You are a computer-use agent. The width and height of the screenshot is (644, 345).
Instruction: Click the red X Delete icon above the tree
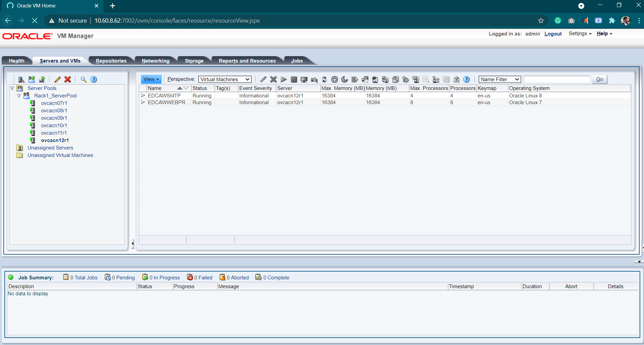68,79
